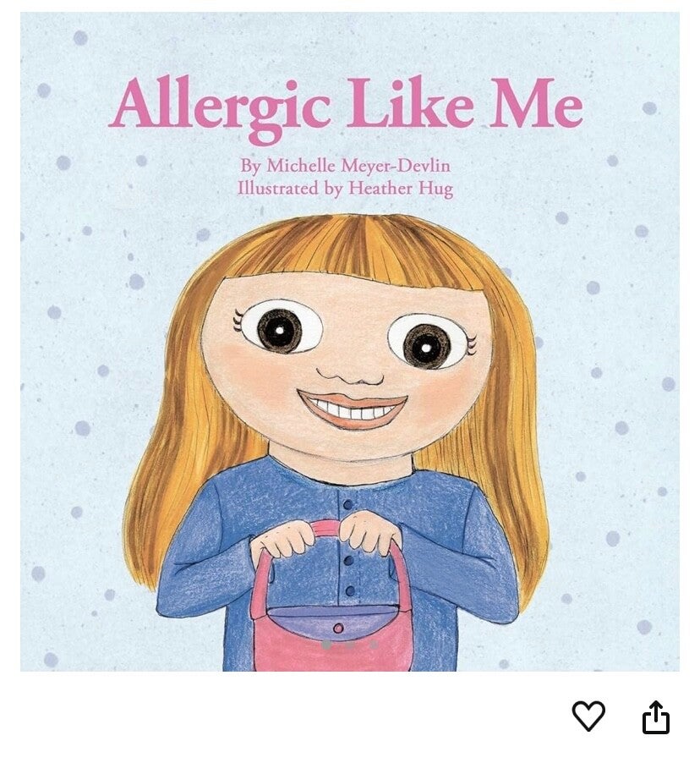Tap the heart icon to favorite the book

(x=588, y=716)
